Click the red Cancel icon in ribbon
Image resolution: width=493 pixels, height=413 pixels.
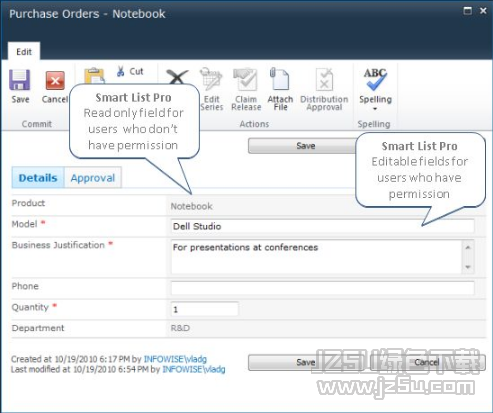[x=55, y=80]
